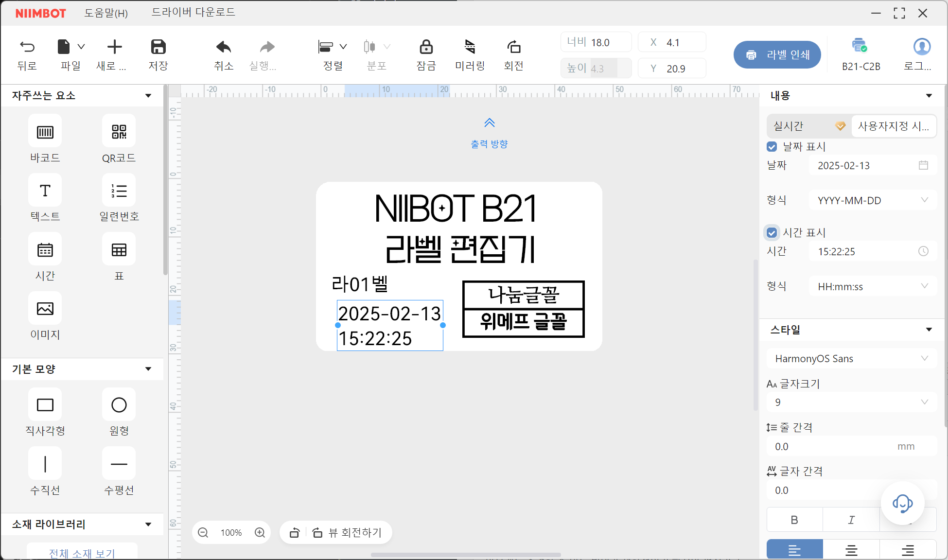Apply 미러링 mirroring icon
The width and height of the screenshot is (948, 560).
[470, 47]
